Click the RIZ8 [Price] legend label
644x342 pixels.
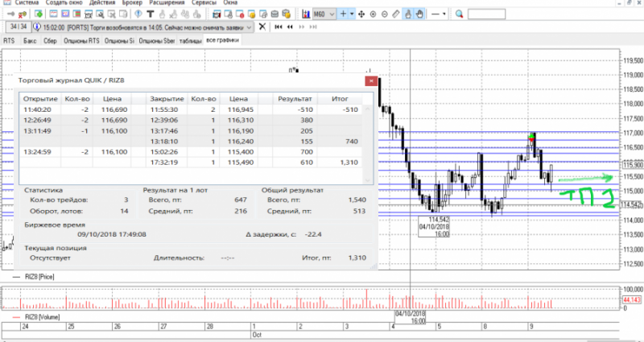pyautogui.click(x=39, y=277)
